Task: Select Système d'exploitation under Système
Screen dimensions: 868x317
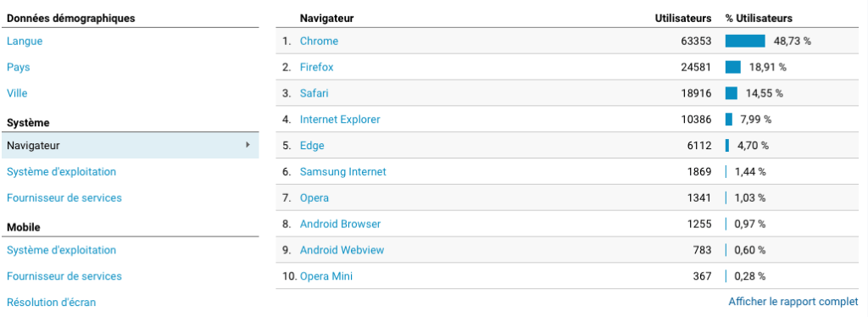Action: click(x=61, y=171)
